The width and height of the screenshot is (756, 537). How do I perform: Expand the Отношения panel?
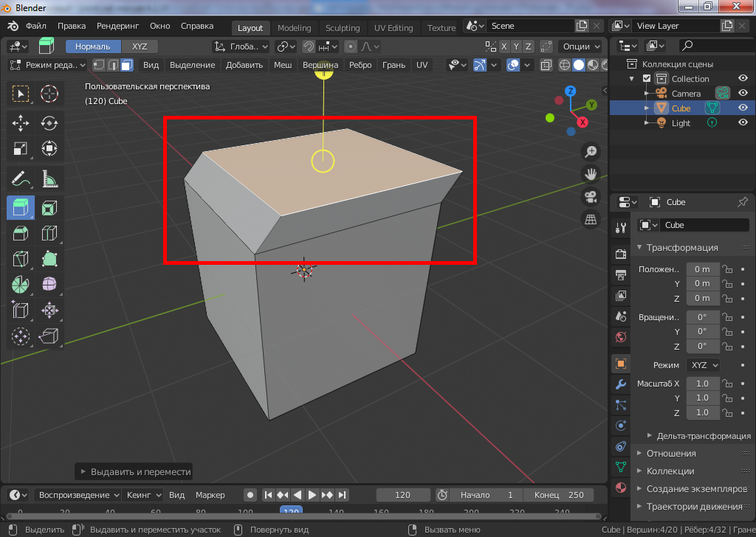point(671,454)
